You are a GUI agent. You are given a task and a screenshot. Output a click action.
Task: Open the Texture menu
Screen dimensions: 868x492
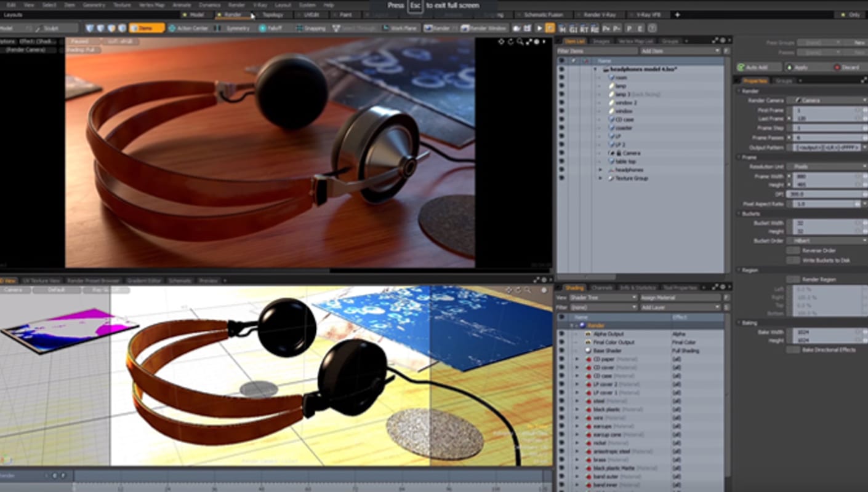click(x=122, y=4)
